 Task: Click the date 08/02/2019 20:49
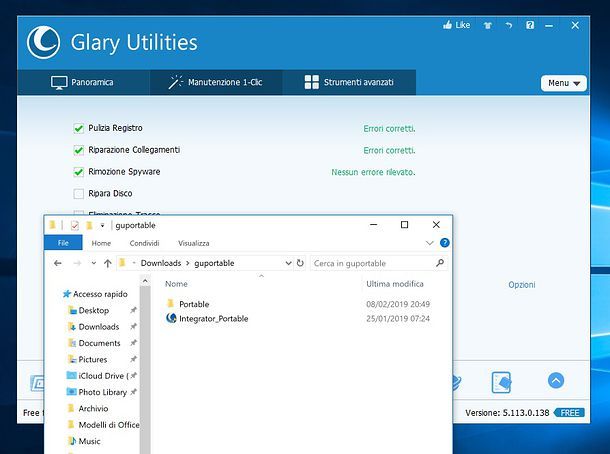click(398, 304)
